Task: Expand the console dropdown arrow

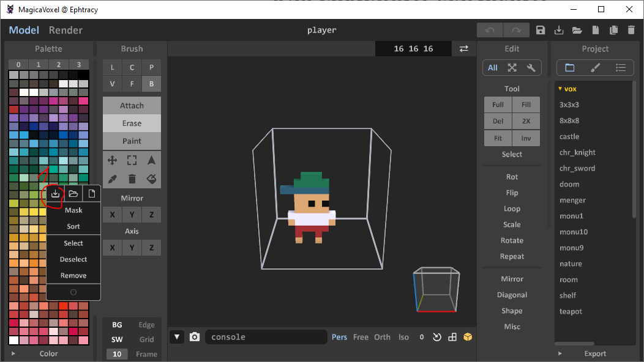Action: 177,336
